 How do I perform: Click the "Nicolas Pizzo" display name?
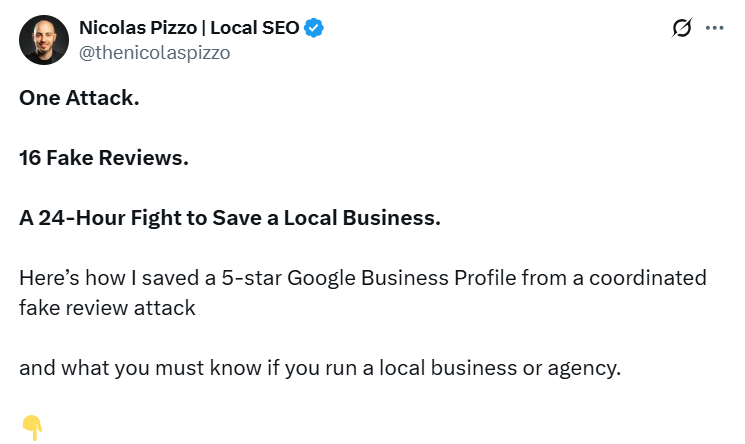point(139,28)
